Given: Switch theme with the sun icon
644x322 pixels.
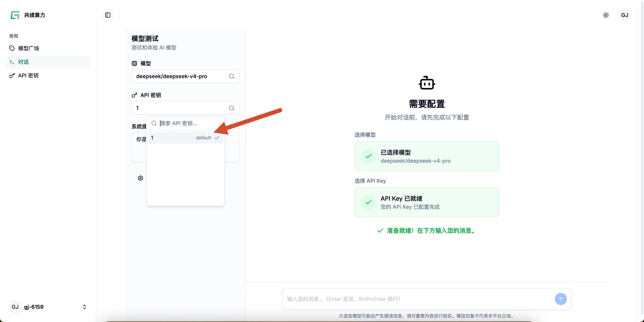Looking at the screenshot, I should pyautogui.click(x=606, y=15).
